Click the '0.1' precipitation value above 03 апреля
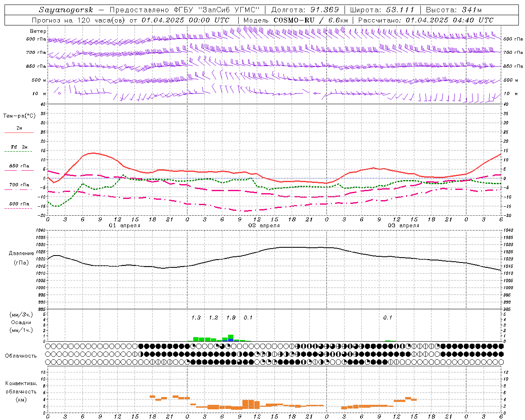This screenshot has width=525, height=420. pos(388,317)
